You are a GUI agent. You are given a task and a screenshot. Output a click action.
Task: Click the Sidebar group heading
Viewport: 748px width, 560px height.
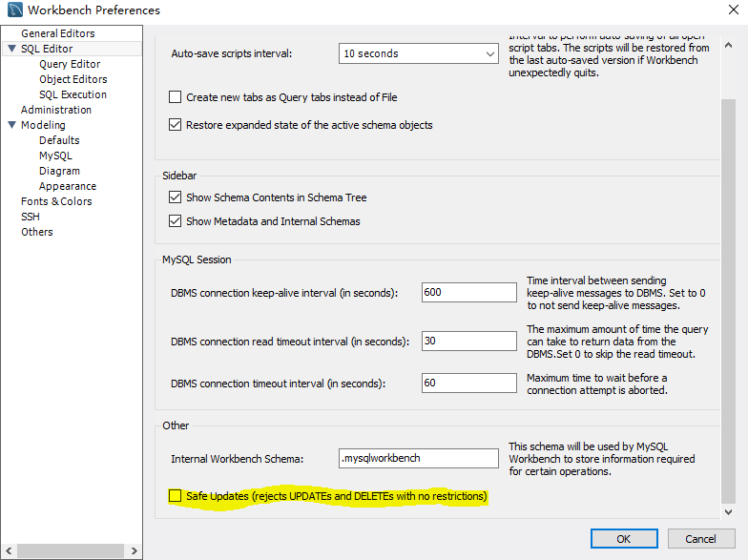[x=179, y=176]
